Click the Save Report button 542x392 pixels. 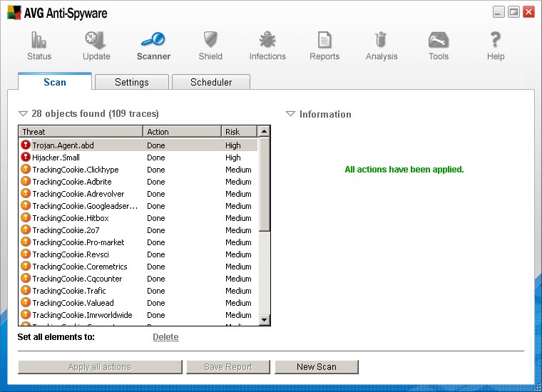tap(228, 367)
